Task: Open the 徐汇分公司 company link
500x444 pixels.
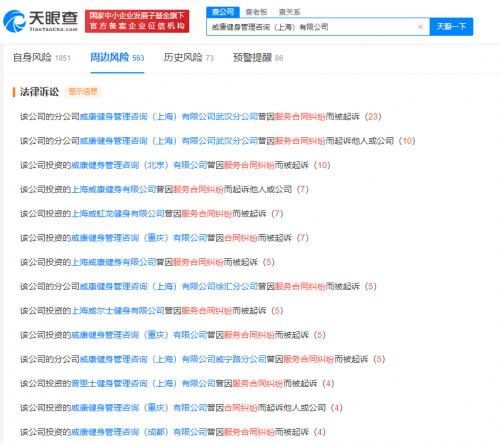Action: coord(169,287)
